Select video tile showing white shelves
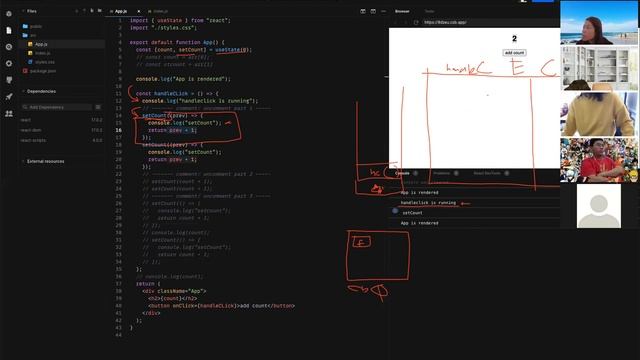The image size is (640, 360). (598, 69)
